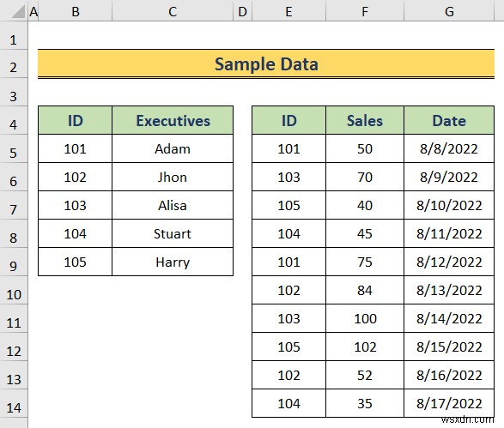Click the Sales value 52
Screen dimensions: 504x428
point(365,375)
